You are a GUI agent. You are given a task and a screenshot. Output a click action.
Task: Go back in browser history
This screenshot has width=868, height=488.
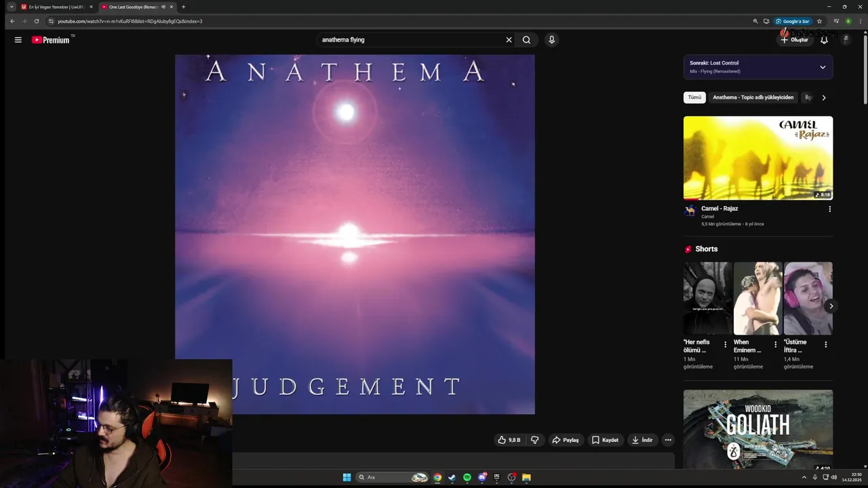pos(12,21)
